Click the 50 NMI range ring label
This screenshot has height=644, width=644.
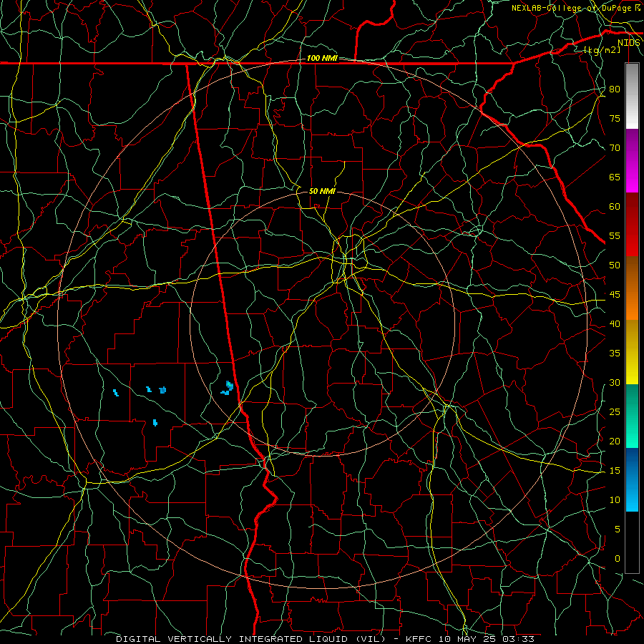pos(322,191)
